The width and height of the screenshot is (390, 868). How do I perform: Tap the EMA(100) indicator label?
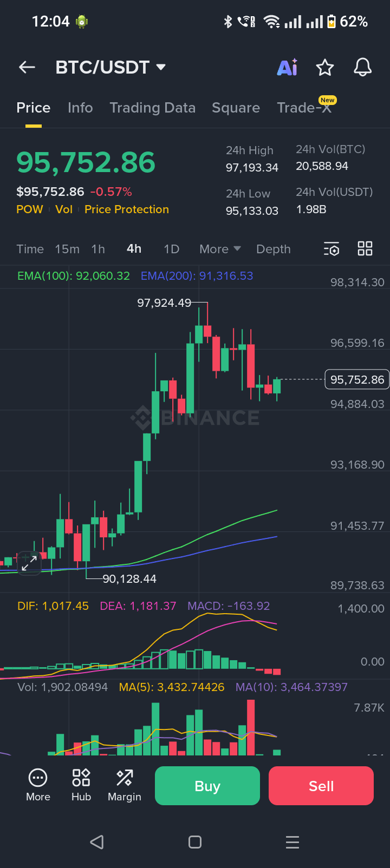pyautogui.click(x=74, y=276)
